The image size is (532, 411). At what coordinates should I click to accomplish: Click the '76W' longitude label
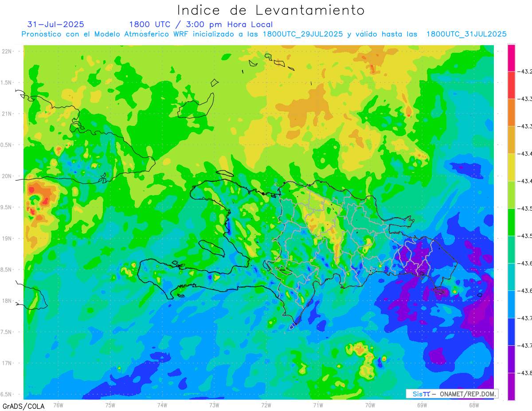click(x=58, y=405)
